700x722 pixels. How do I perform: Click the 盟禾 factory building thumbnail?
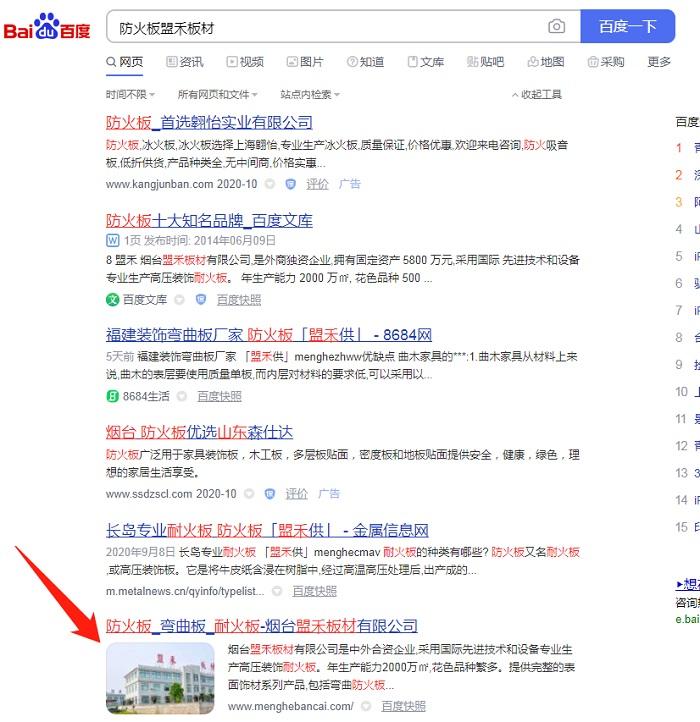160,678
